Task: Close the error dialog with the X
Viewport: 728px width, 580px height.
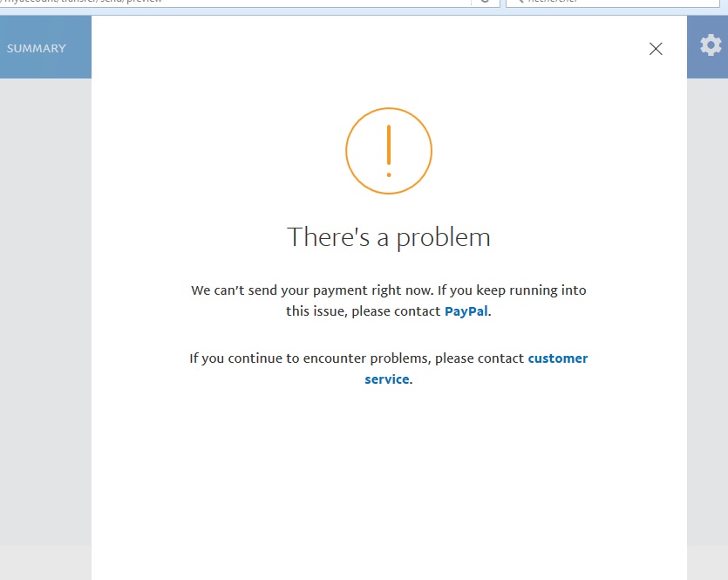Action: pos(656,49)
